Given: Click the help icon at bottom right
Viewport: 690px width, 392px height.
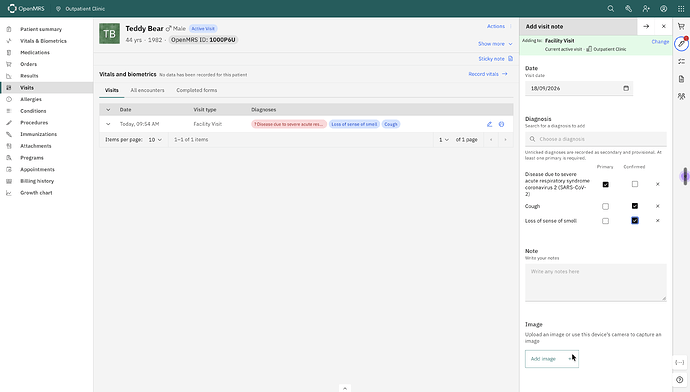Looking at the screenshot, I should [x=680, y=380].
